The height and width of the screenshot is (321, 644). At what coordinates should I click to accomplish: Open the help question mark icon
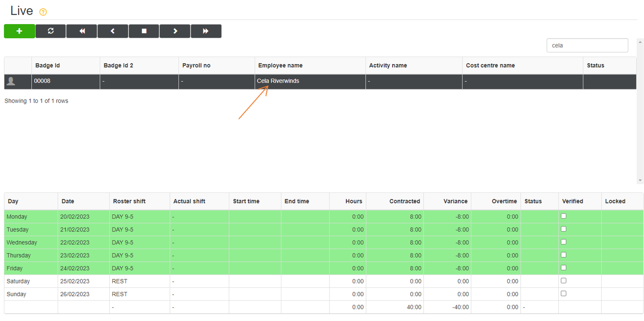43,12
